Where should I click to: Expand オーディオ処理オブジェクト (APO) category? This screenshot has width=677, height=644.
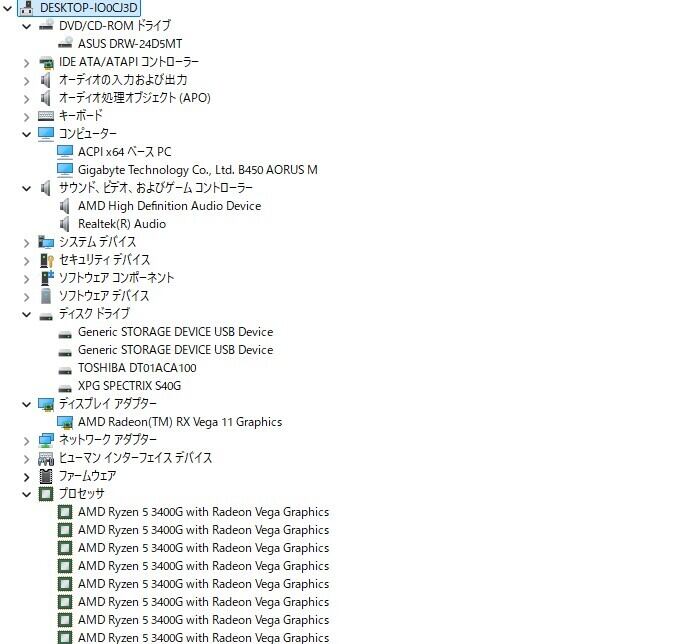click(27, 99)
